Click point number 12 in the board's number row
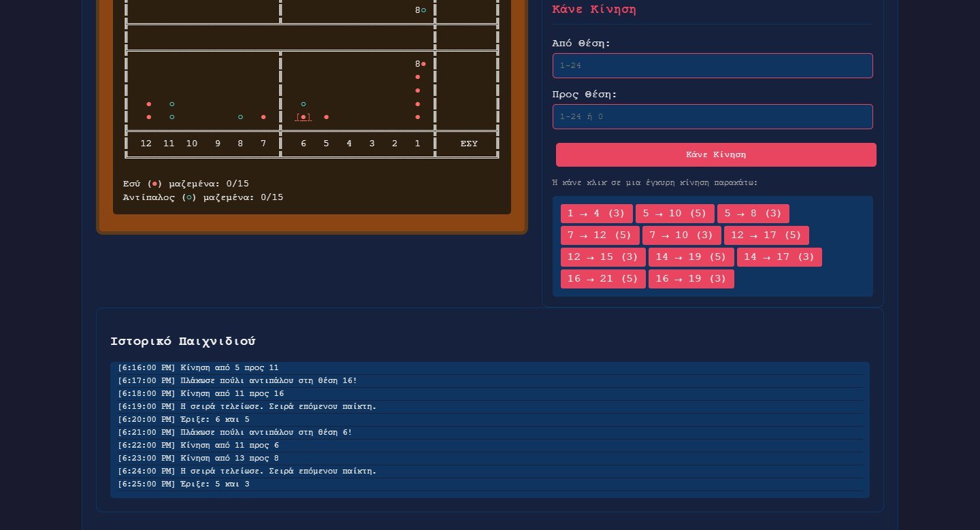The image size is (980, 530). [146, 144]
